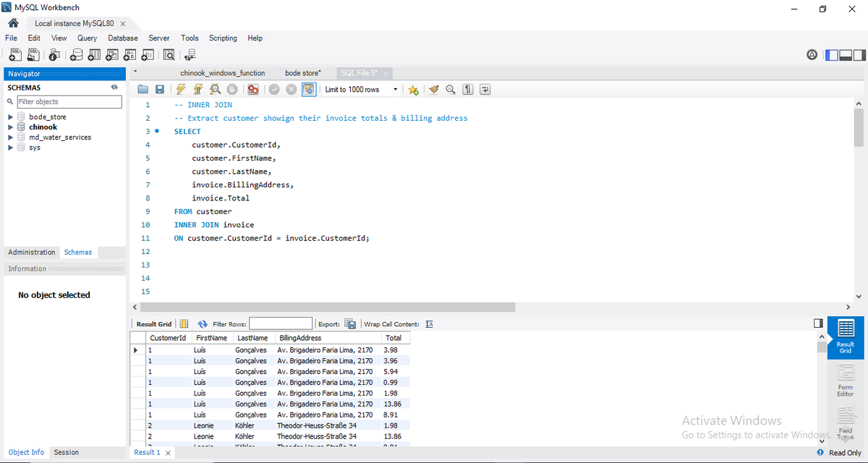868x463 pixels.
Task: Toggle the right sidebar panel visibility
Action: pos(859,55)
